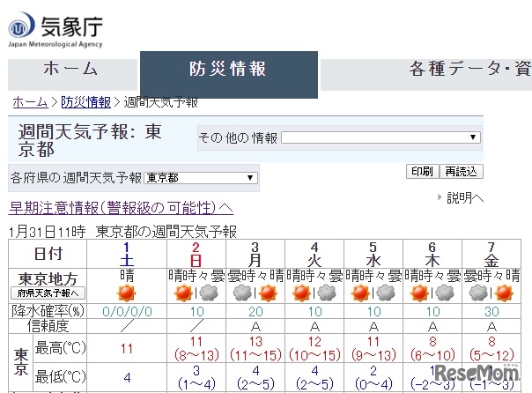Click the 降水確率(%) row label
Screen dimensions: 532x393
click(x=48, y=311)
